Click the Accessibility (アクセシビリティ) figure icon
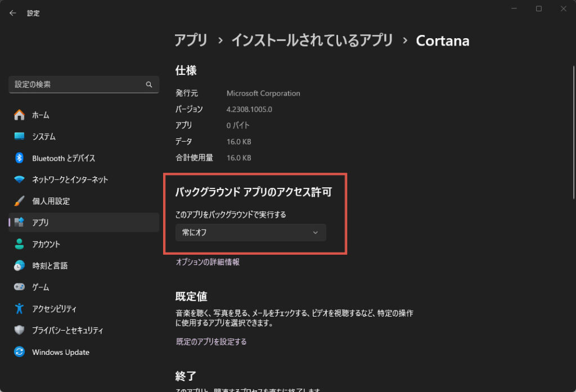Screen dimensions: 576x392 click(x=20, y=309)
